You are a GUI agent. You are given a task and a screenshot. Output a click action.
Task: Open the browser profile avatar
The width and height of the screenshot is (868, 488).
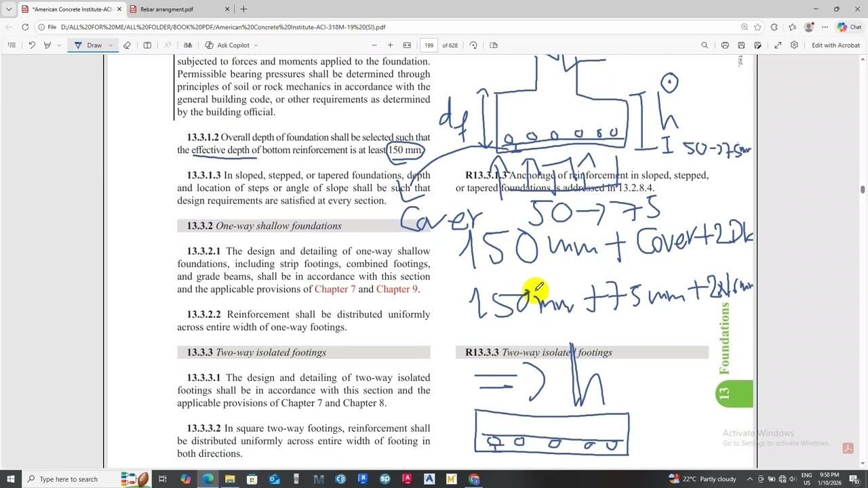point(809,27)
